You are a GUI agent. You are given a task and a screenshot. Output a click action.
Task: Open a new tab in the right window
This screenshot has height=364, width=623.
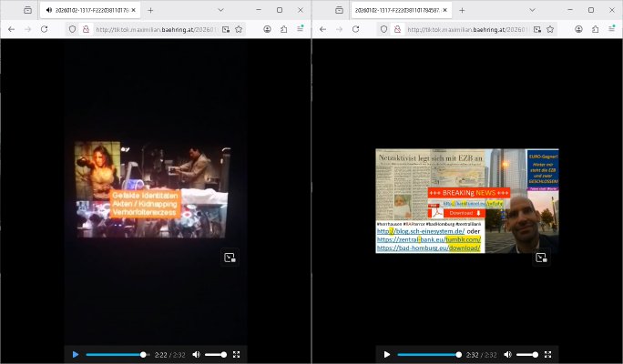coord(462,9)
